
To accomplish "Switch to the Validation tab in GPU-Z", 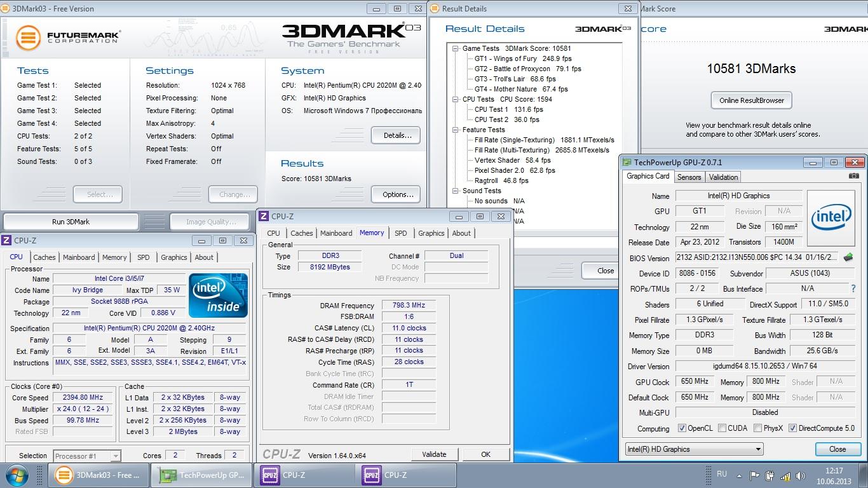I will click(x=723, y=177).
